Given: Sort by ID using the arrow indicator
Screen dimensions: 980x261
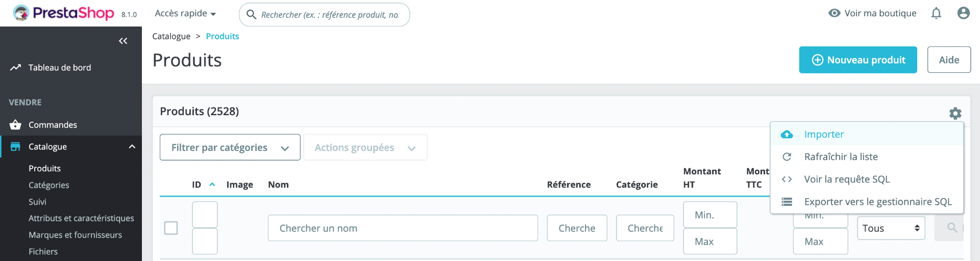Looking at the screenshot, I should coord(212,185).
